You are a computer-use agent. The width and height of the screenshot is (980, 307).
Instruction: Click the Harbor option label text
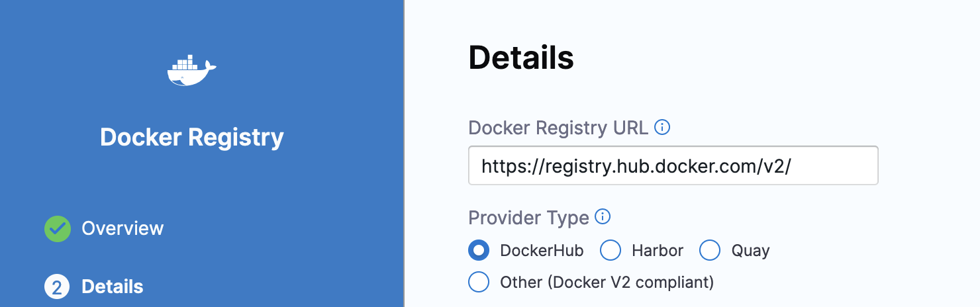point(658,251)
